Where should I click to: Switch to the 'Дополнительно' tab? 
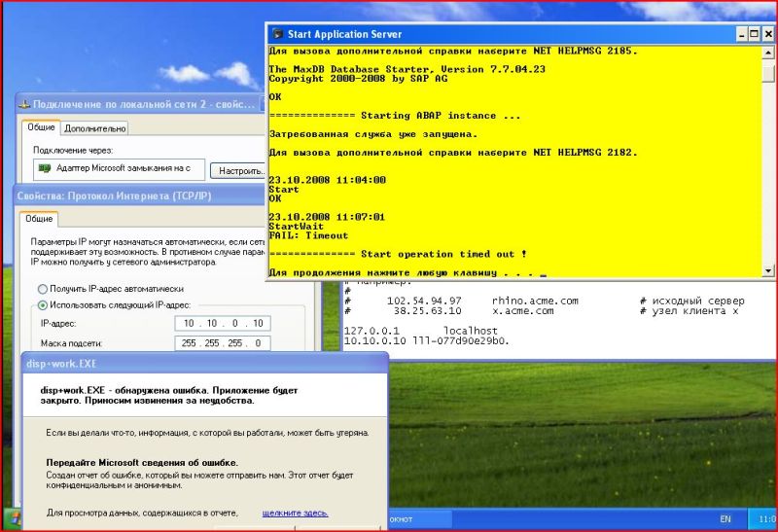click(94, 128)
